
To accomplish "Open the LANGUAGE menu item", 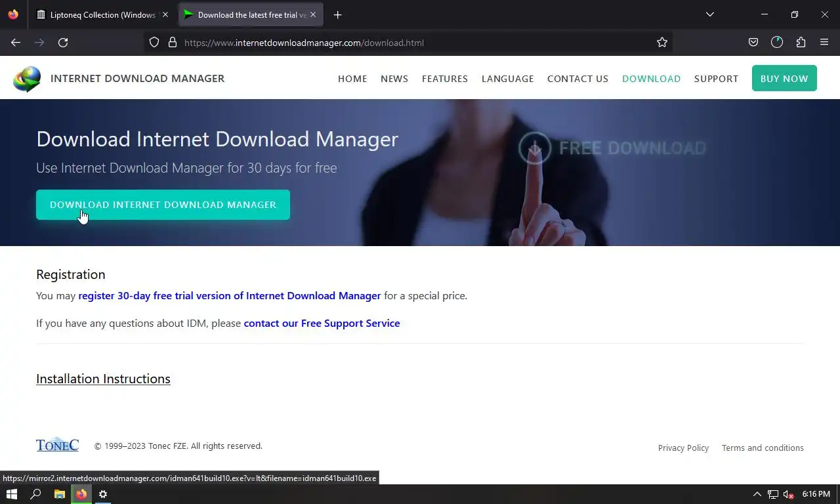I will coord(508,79).
